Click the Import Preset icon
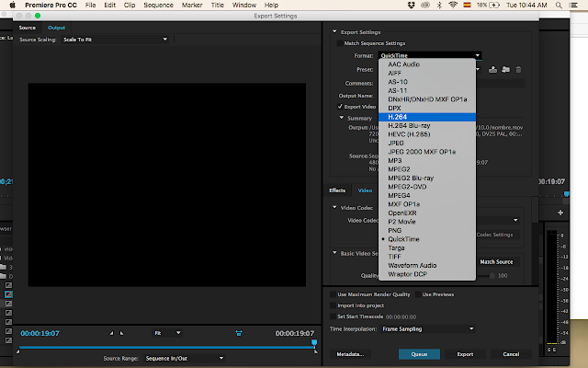Screen dimensions: 588x368 [x=506, y=70]
